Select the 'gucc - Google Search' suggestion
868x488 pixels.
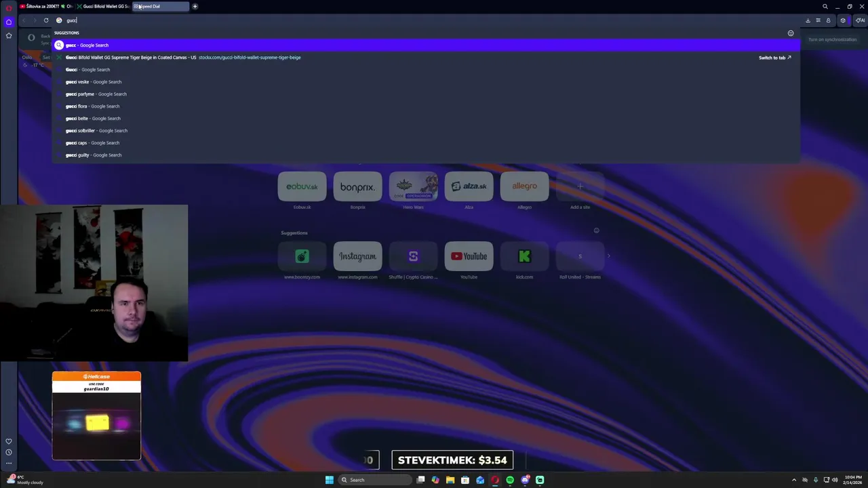tap(427, 45)
